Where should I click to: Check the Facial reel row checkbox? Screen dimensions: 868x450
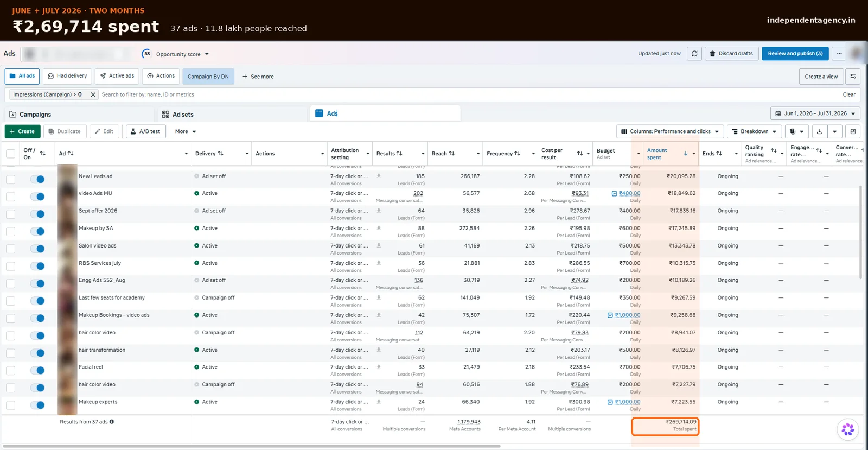pyautogui.click(x=11, y=370)
